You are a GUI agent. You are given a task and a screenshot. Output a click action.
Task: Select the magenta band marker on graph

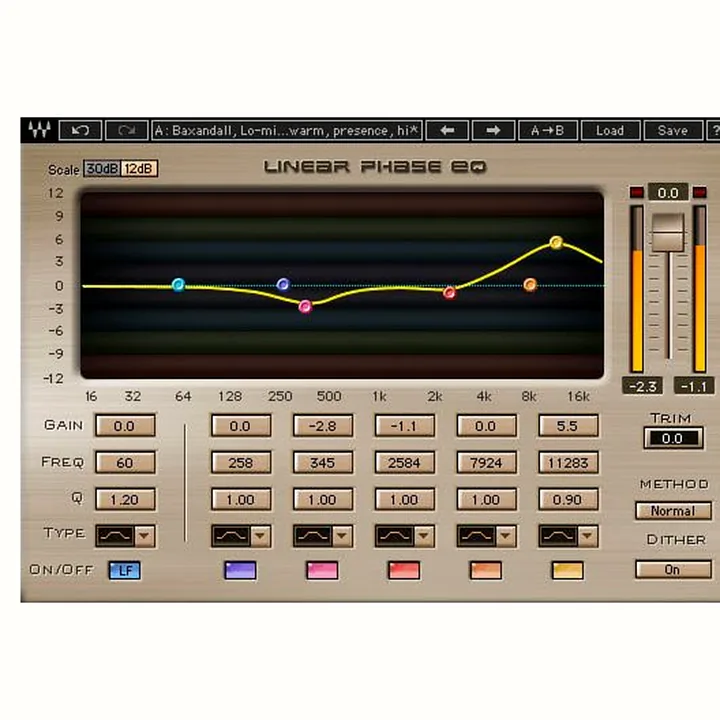coord(305,306)
